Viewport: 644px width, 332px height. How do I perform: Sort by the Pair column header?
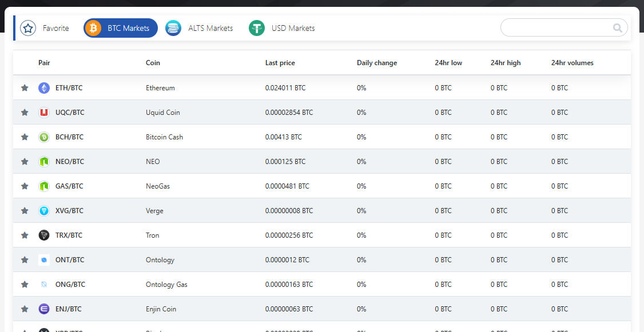point(45,63)
